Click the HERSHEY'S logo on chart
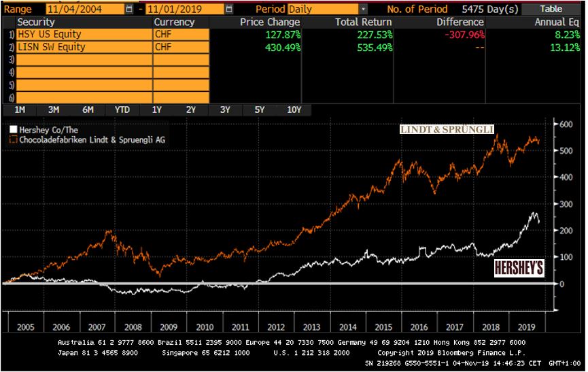Screen dimensions: 588x372 519,268
